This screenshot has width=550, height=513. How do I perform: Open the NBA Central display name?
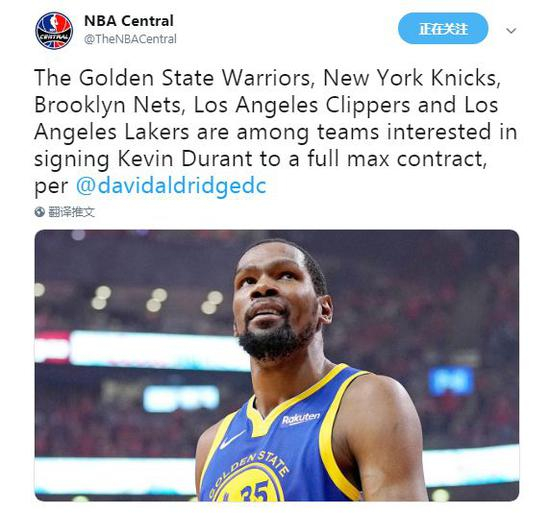pos(129,21)
